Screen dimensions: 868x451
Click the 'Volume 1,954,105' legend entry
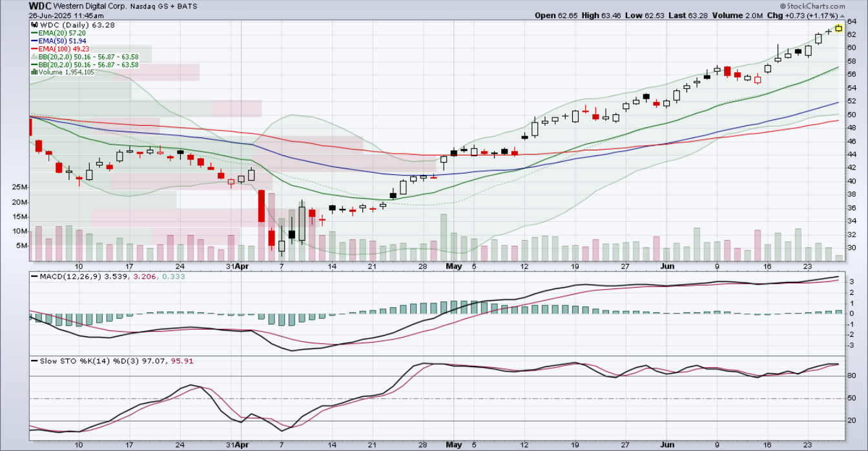(67, 72)
